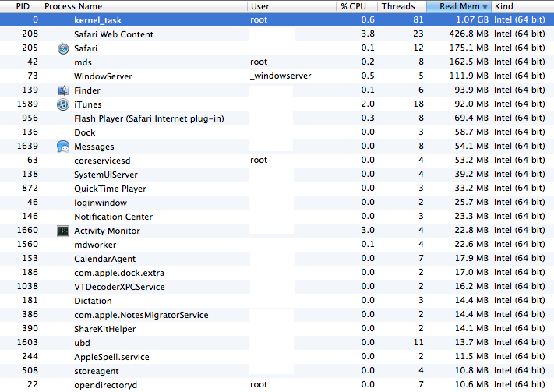Click the 426.8 MB memory value

click(468, 34)
